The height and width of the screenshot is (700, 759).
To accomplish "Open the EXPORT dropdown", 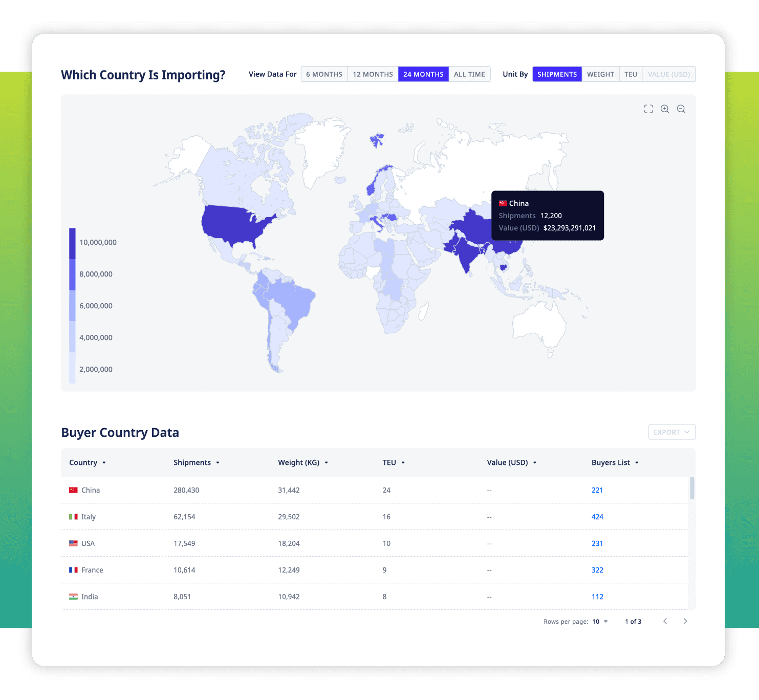I will pyautogui.click(x=671, y=432).
